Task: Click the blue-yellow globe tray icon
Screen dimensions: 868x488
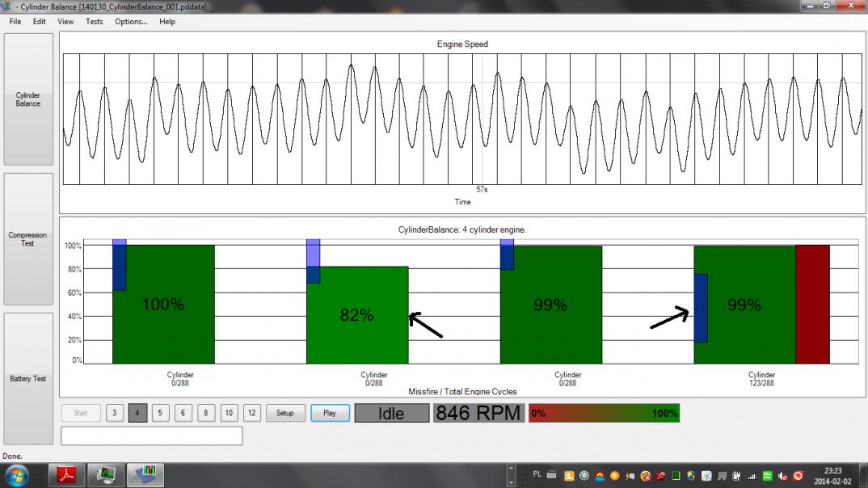Action: point(691,476)
